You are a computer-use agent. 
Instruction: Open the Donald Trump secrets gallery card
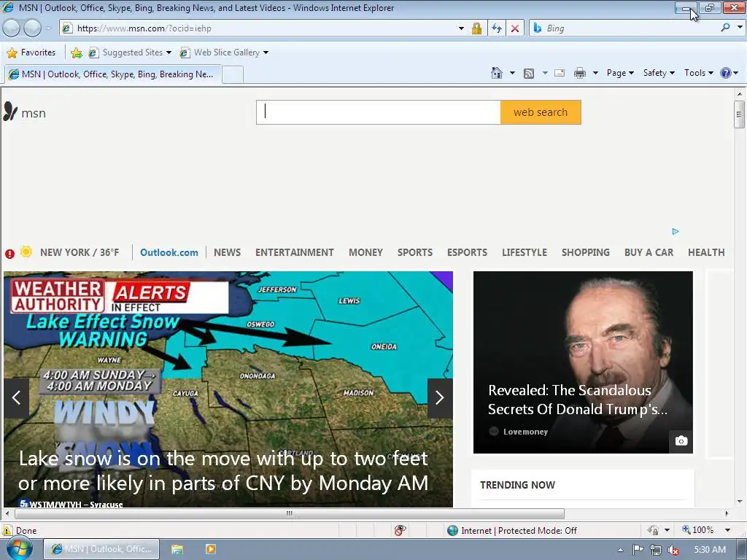pyautogui.click(x=583, y=362)
